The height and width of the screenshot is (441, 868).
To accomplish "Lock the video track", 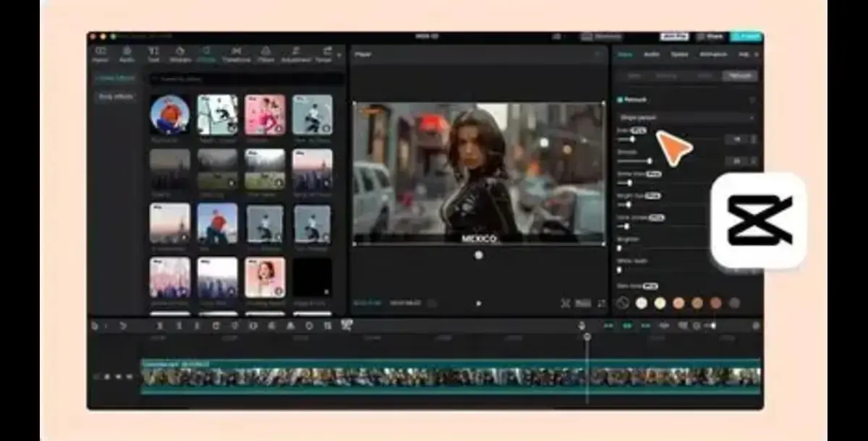I will [106, 377].
